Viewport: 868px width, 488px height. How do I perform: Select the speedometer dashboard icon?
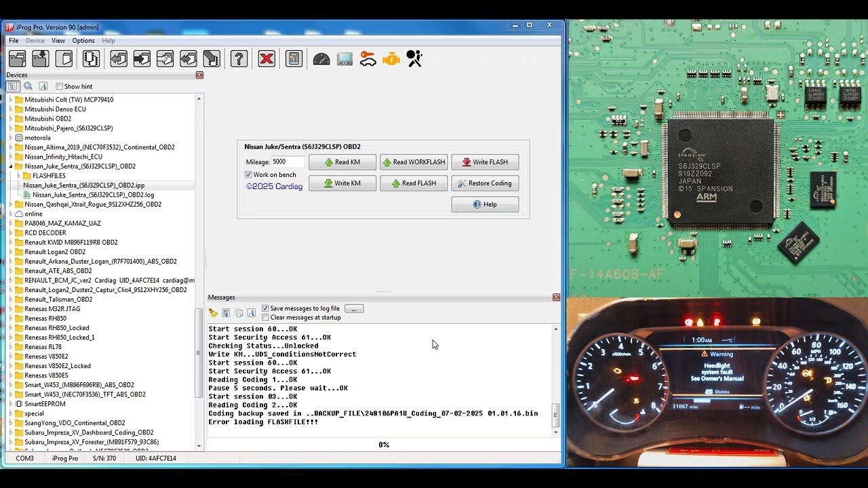(x=321, y=59)
